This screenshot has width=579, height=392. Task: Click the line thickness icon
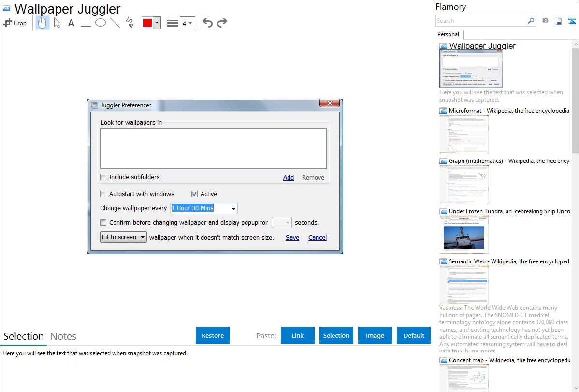(x=173, y=23)
